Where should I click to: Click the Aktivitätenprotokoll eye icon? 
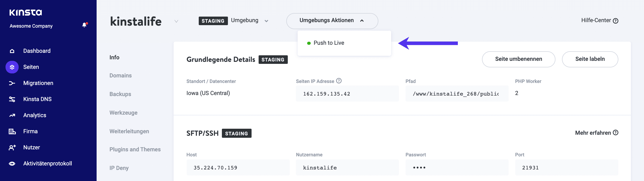pyautogui.click(x=12, y=164)
